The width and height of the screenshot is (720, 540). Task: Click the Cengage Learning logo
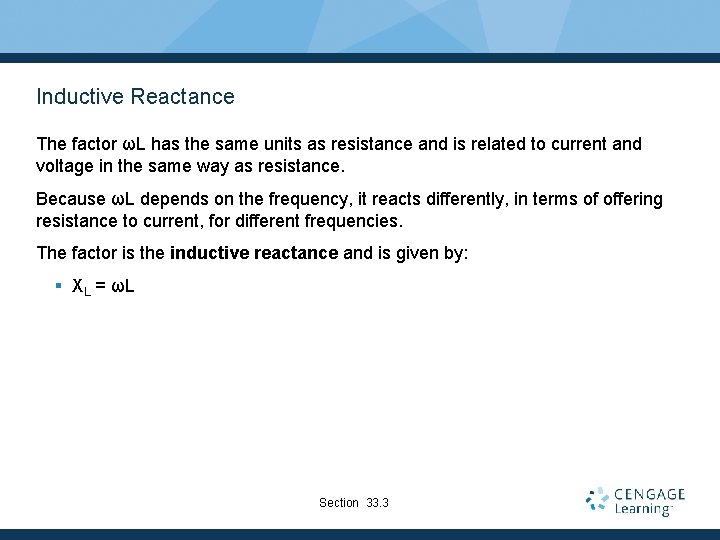(635, 501)
